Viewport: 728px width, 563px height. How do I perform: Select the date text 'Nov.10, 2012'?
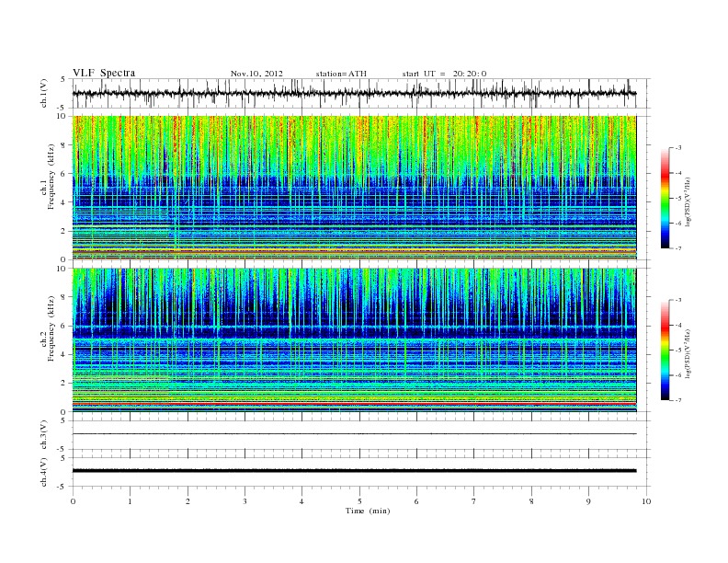click(256, 74)
